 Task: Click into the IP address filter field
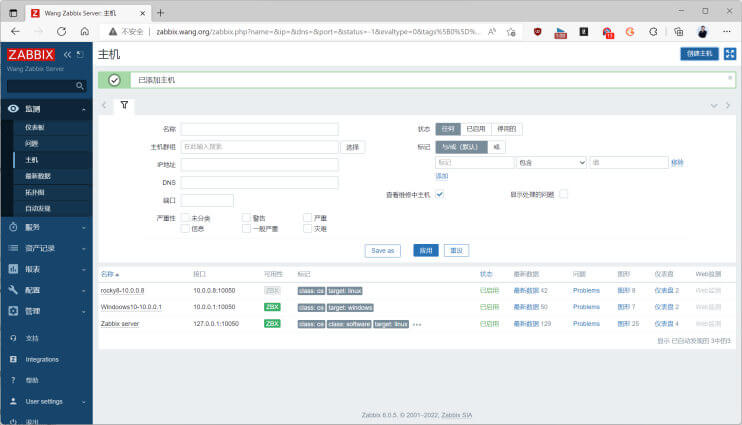(259, 165)
